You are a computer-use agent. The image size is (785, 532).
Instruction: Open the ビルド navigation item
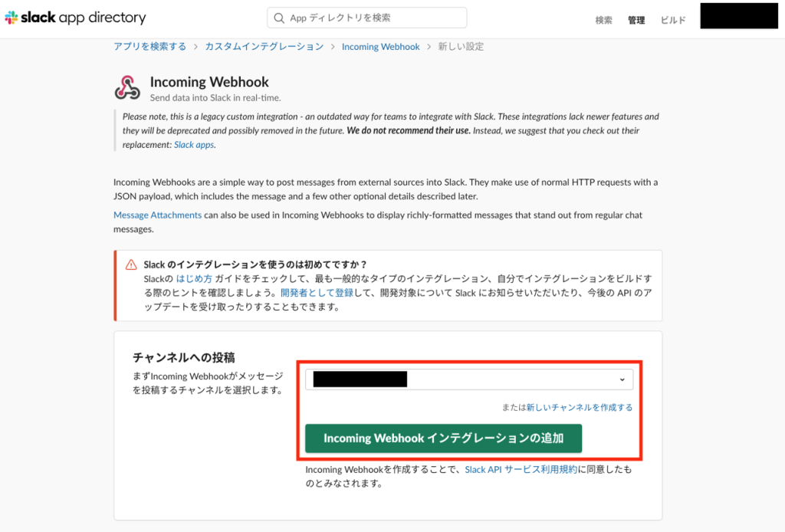coord(673,20)
